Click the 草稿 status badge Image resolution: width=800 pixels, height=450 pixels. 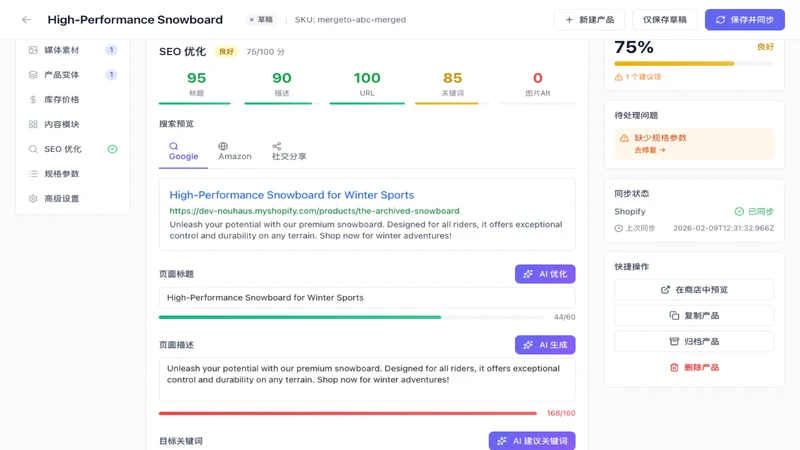(x=261, y=20)
